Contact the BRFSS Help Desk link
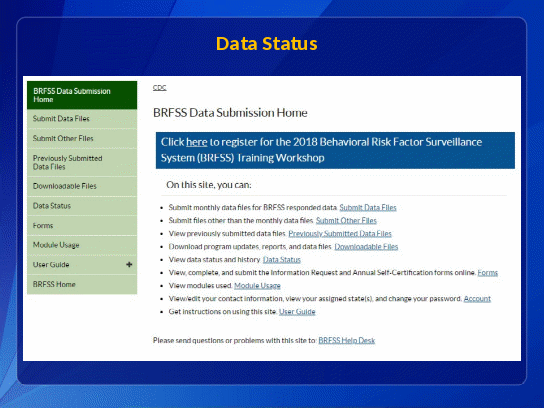The width and height of the screenshot is (544, 408). coord(347,340)
